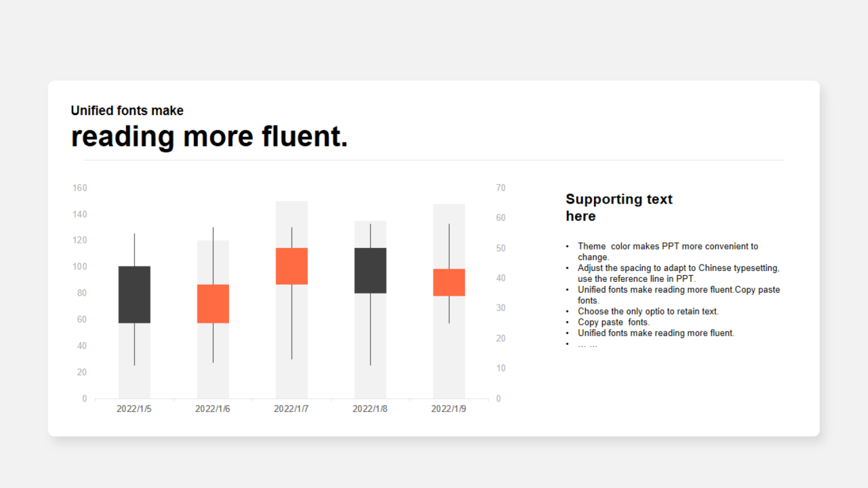Select the 'Theme color makes PPT' bullet
Image resolution: width=868 pixels, height=488 pixels.
coord(668,251)
